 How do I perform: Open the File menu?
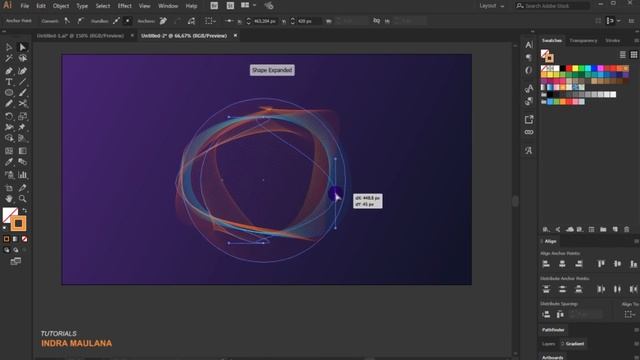[25, 6]
